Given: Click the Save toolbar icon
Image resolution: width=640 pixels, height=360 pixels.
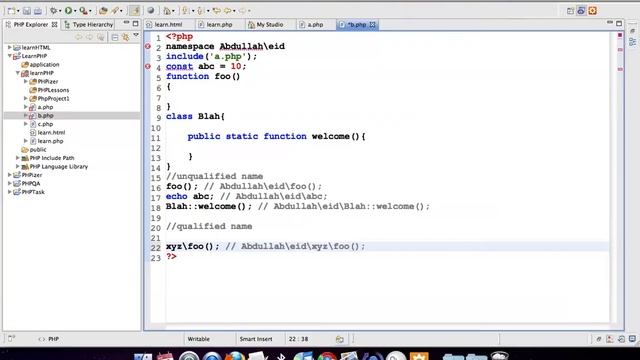Looking at the screenshot, I should point(27,11).
